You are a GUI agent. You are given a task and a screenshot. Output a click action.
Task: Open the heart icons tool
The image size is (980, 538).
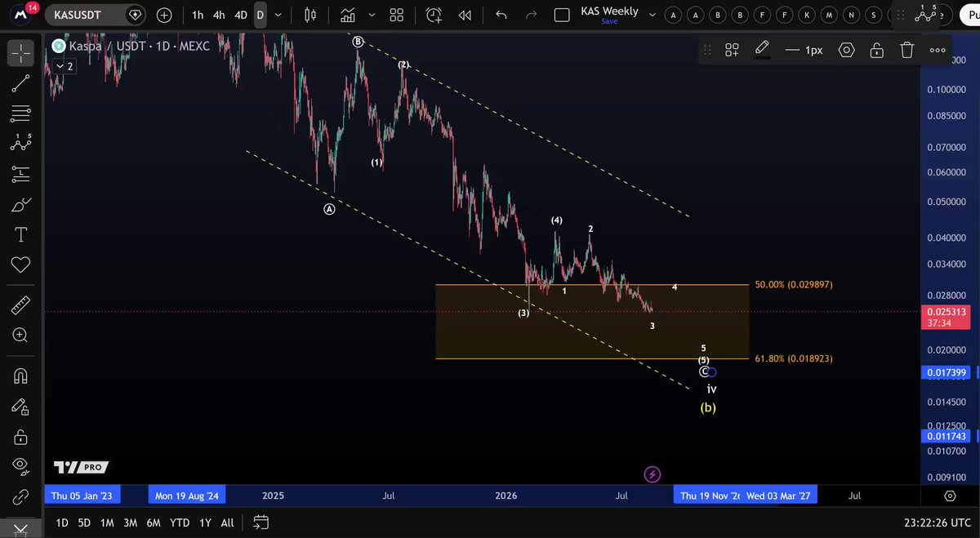click(20, 265)
